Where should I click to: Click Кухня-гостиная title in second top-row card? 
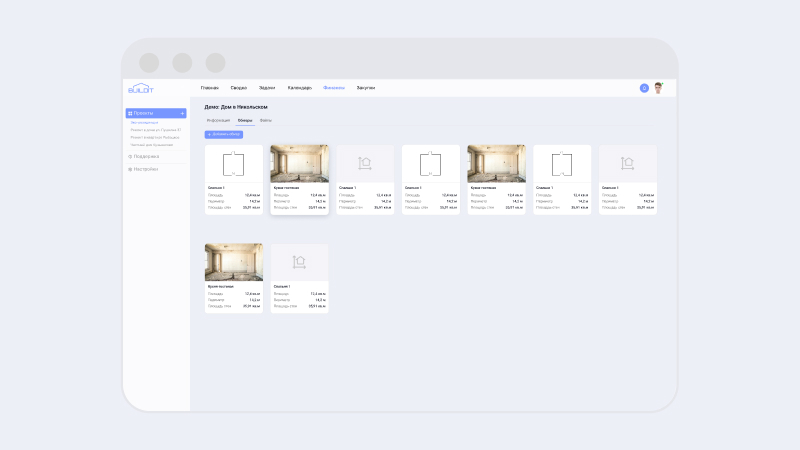[x=287, y=188]
